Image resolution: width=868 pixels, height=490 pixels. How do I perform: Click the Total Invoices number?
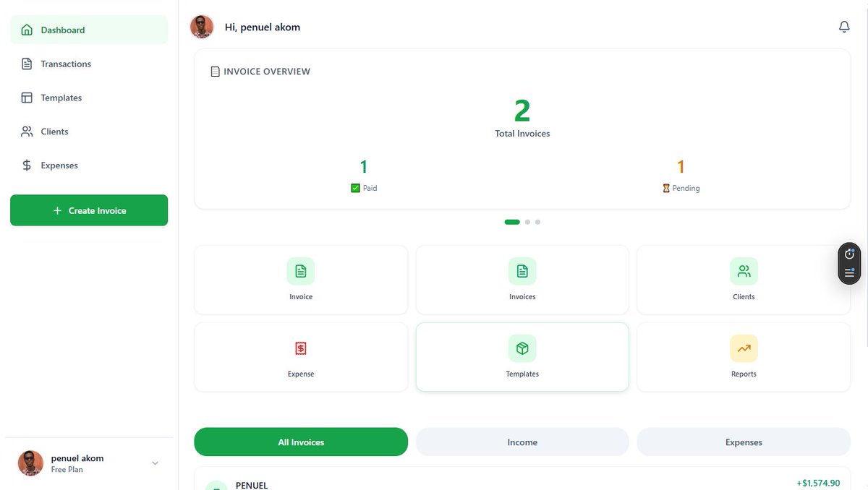click(x=522, y=111)
